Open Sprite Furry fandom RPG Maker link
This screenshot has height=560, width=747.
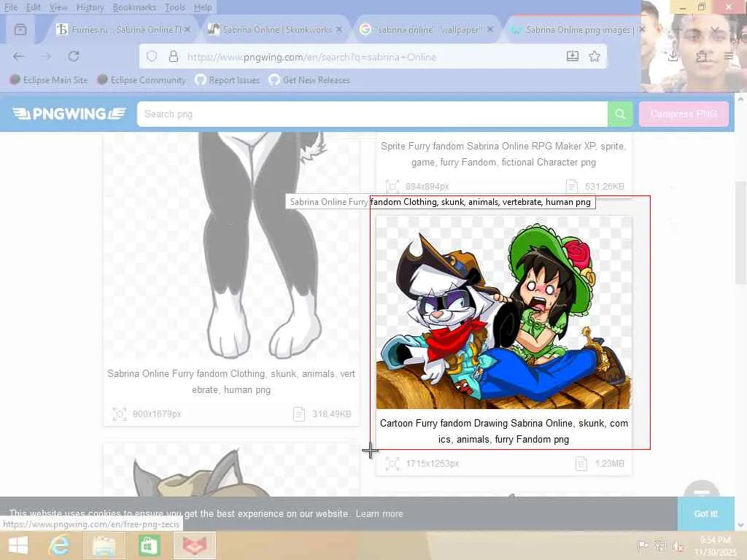(504, 154)
